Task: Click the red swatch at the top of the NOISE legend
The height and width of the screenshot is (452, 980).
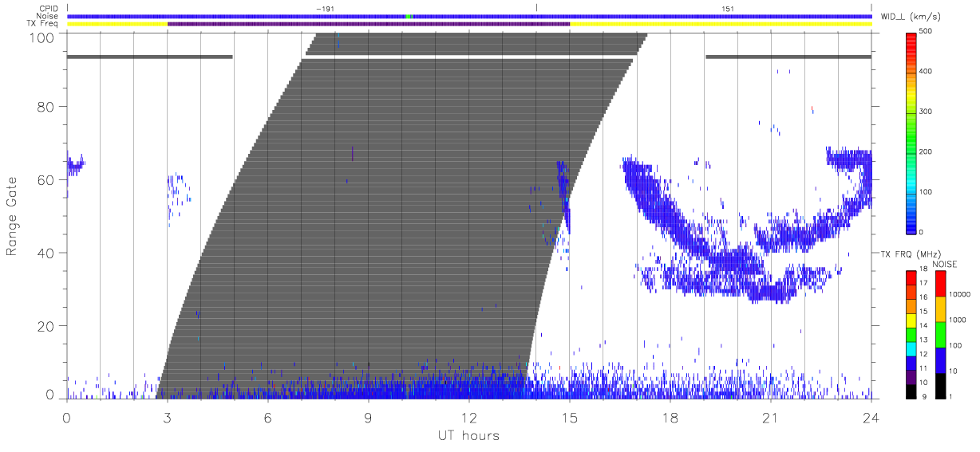Action: click(939, 284)
